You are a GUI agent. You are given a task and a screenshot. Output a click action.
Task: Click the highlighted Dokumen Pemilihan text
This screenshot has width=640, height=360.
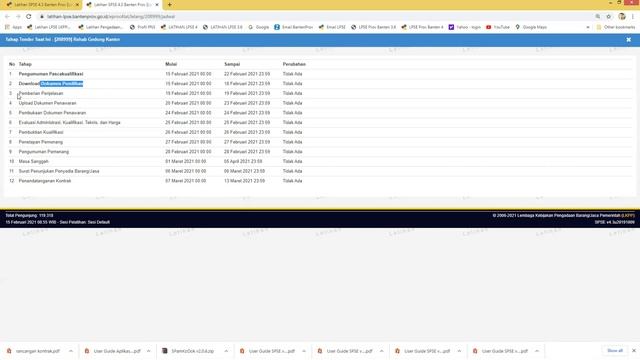[62, 84]
